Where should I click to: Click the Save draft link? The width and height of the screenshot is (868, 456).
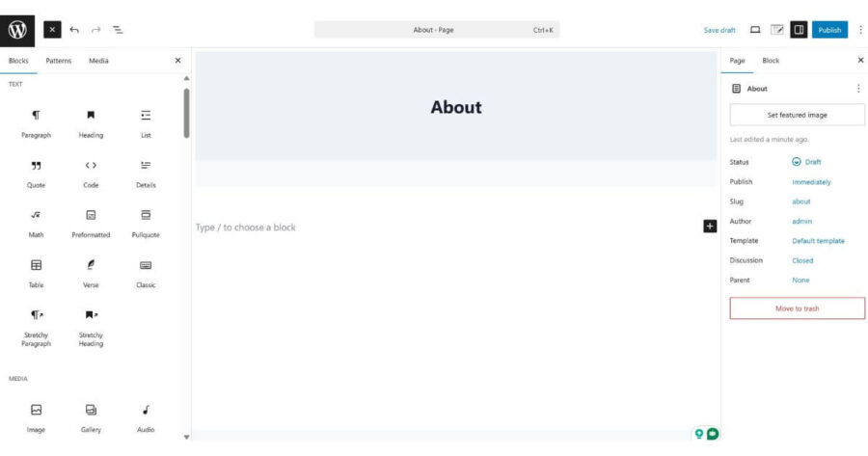tap(719, 31)
